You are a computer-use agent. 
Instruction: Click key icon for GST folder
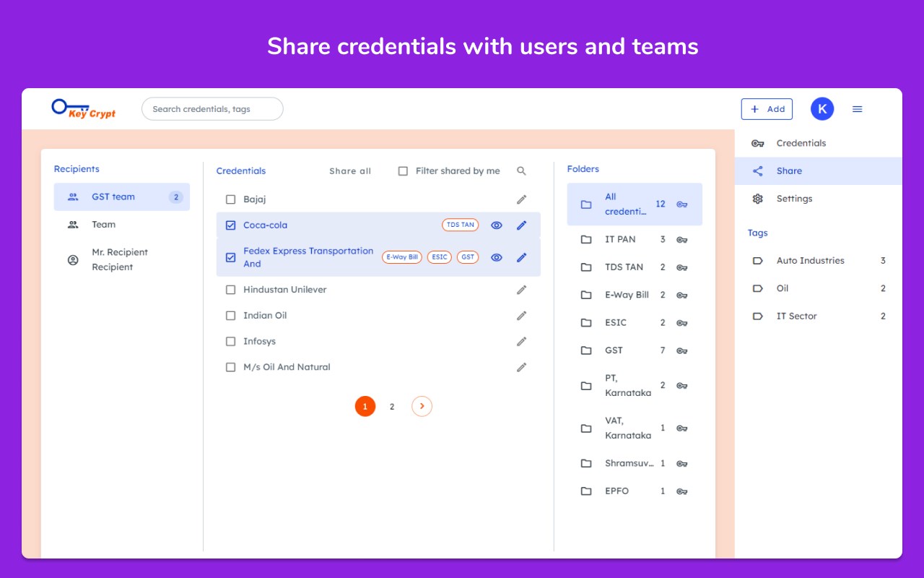[682, 351]
